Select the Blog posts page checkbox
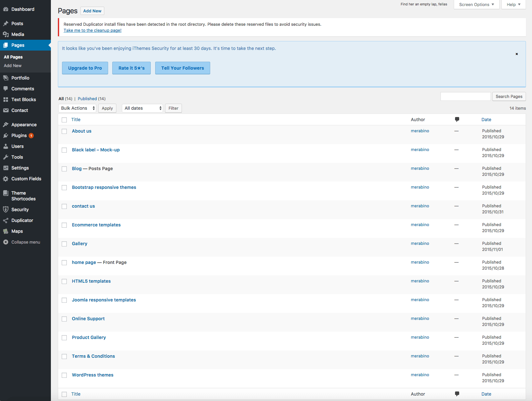The height and width of the screenshot is (401, 532). [x=64, y=169]
